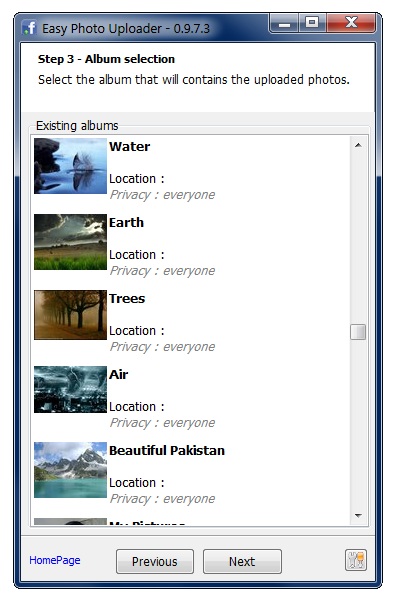Click the Facebook app icon in title bar
Screen dimensions: 401x608
[29, 28]
